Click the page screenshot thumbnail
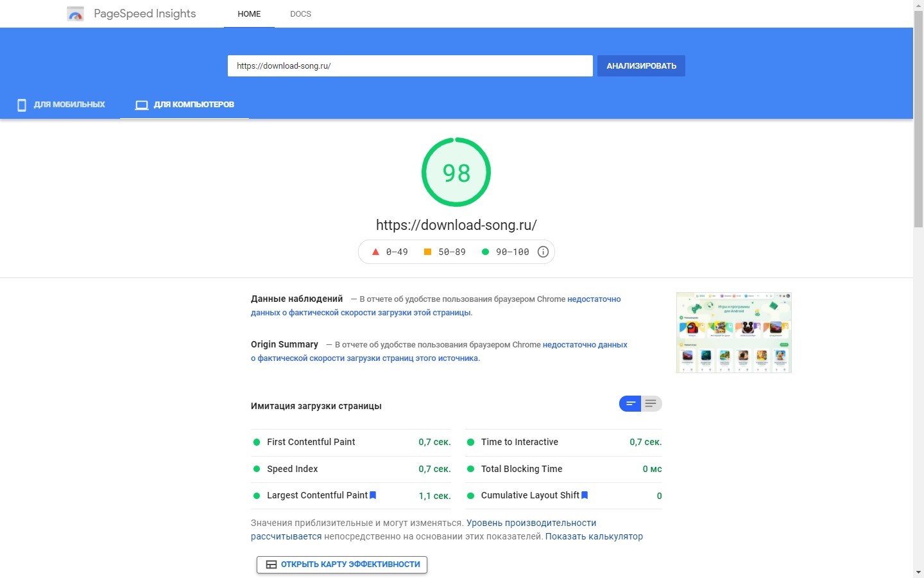The width and height of the screenshot is (924, 578). tap(733, 333)
